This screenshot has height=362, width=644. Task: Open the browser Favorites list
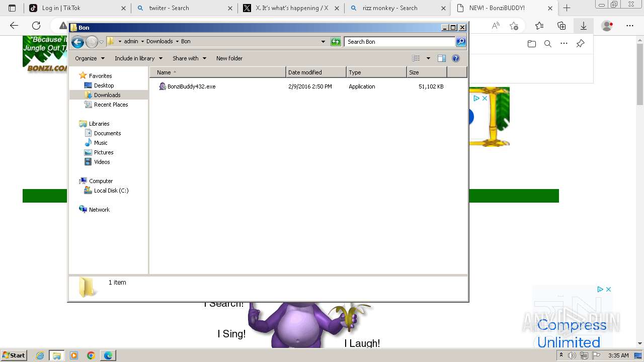tap(539, 26)
